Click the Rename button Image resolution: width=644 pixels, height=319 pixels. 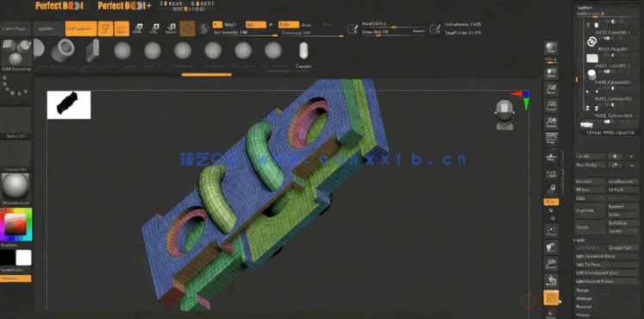(x=590, y=181)
